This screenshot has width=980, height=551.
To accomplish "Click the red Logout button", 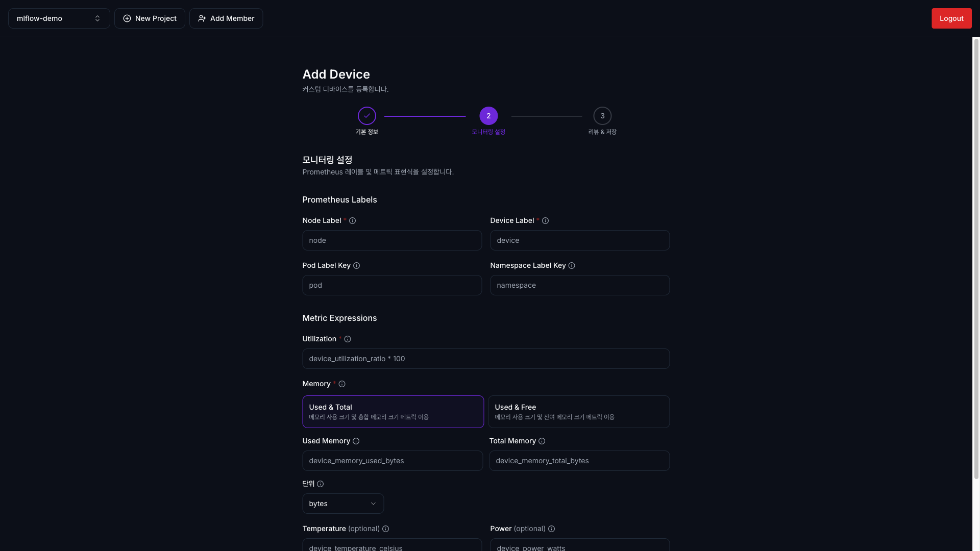I will tap(951, 18).
